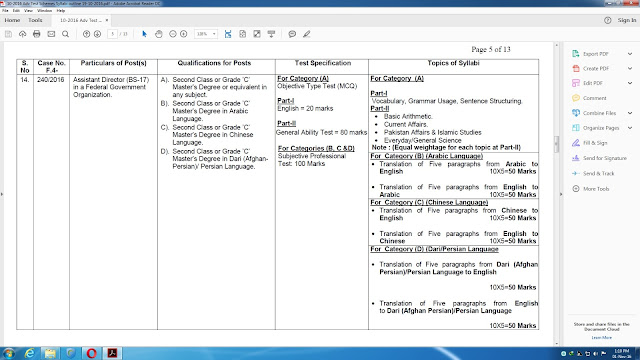Expand the Organize Pages chevron
This screenshot has height=360, width=640.
point(630,128)
